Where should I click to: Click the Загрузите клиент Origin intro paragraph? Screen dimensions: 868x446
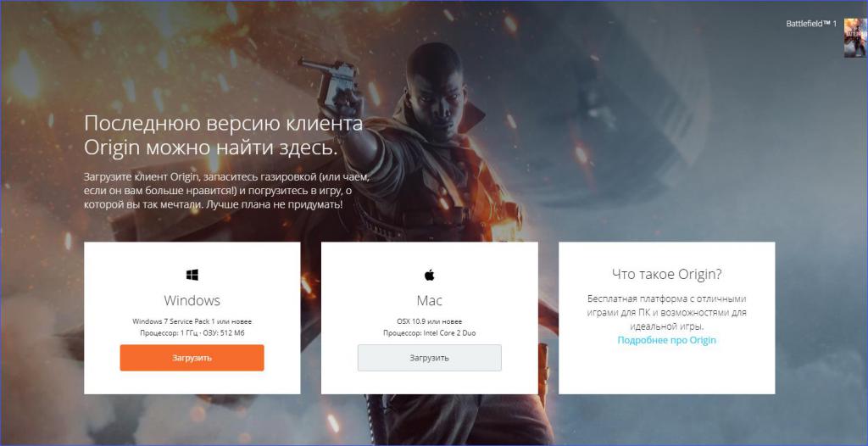click(225, 191)
